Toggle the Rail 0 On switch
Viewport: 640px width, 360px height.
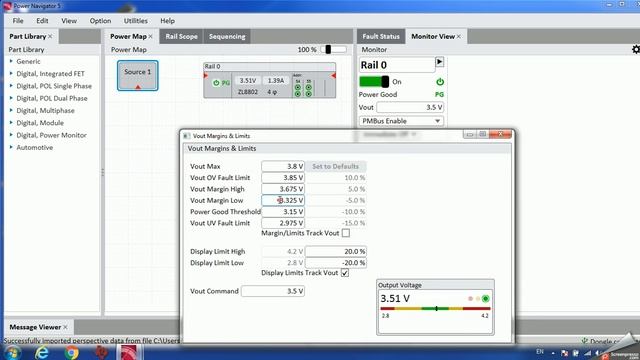pos(374,82)
